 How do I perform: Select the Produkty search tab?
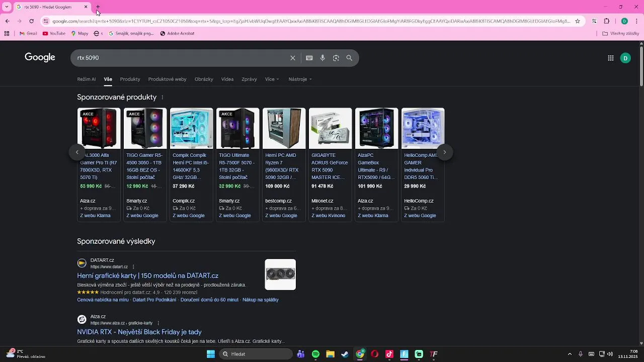click(x=130, y=79)
